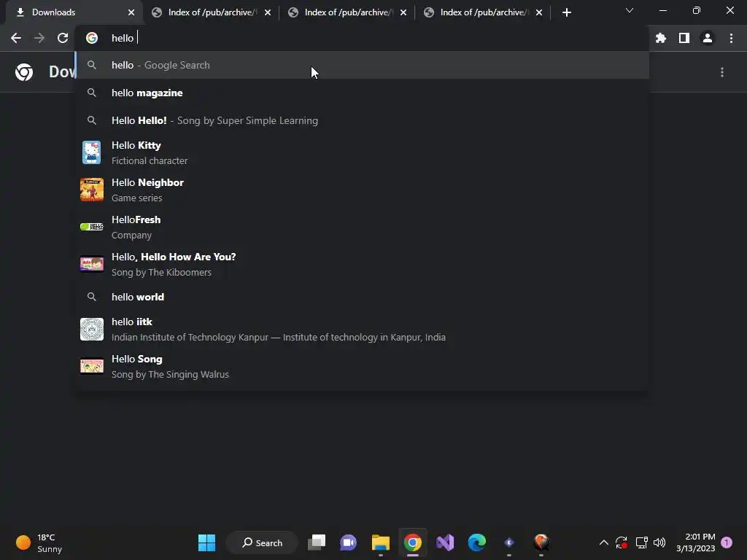Close the second Index of /pub/archive tab
Screen dimensions: 747x560
tap(403, 12)
